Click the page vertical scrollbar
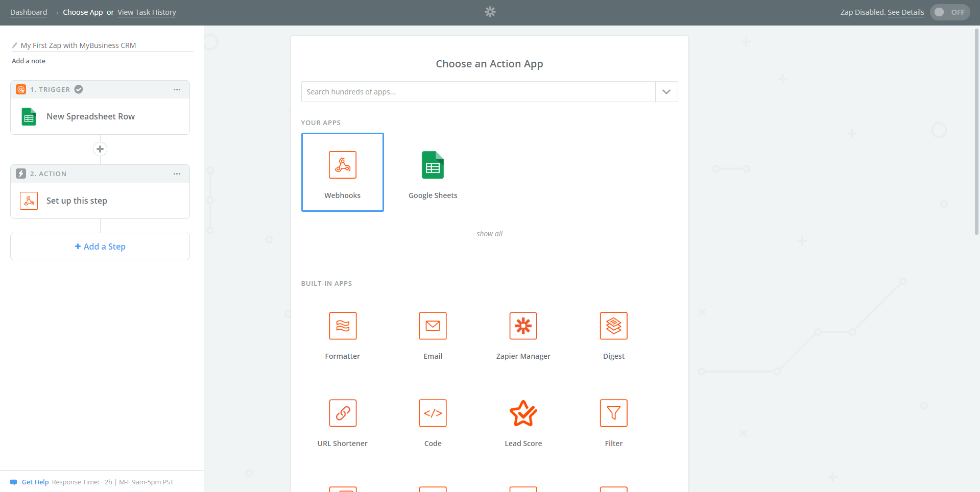Image resolution: width=980 pixels, height=492 pixels. [977, 132]
